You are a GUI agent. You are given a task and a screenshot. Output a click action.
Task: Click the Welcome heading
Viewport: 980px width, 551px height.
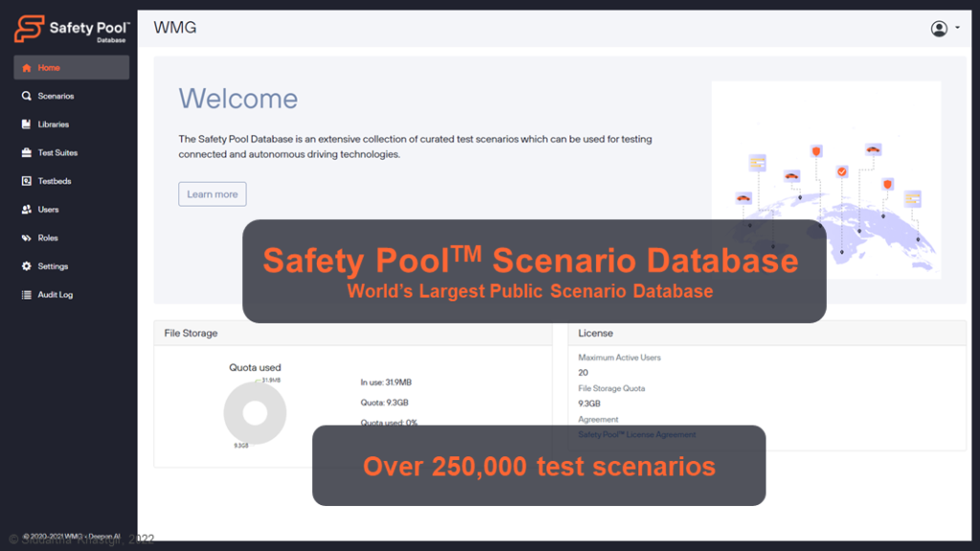point(238,99)
